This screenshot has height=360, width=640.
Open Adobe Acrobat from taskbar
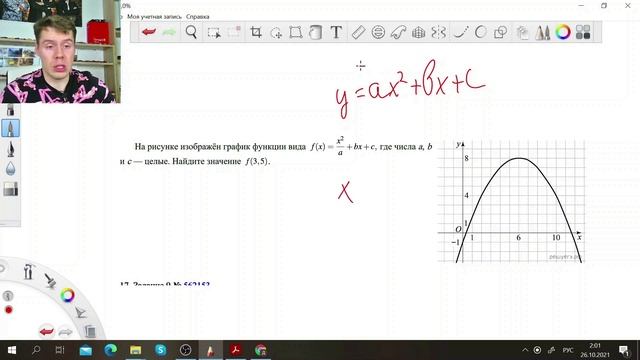click(236, 350)
